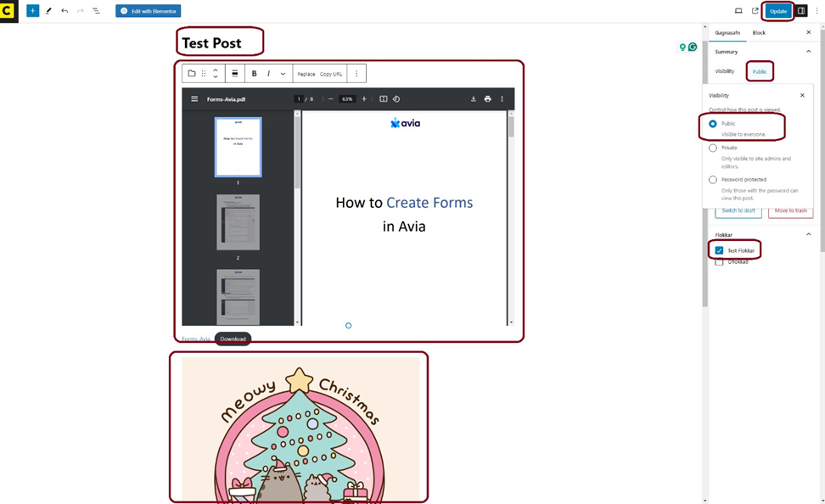Toggle bold formatting in block toolbar
Screen dimensions: 825x504
254,74
